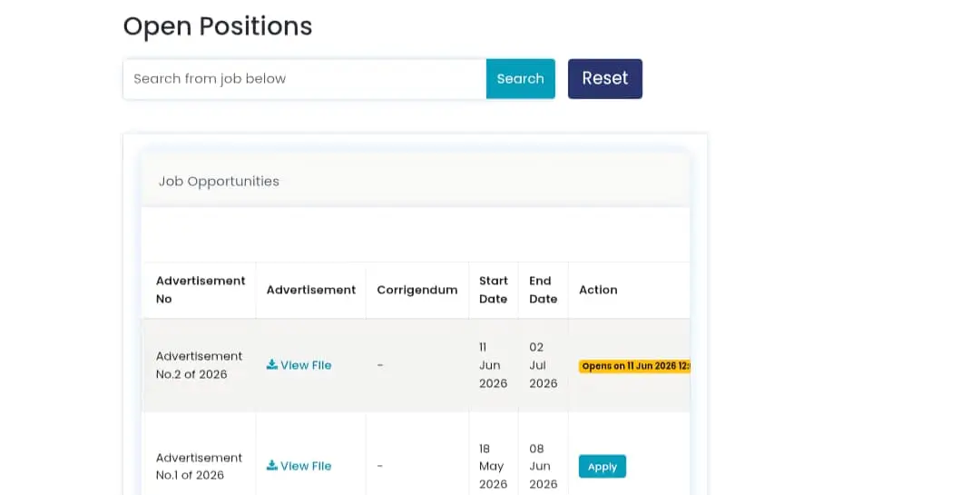Click the Corrigendum column header
The width and height of the screenshot is (980, 495).
(416, 290)
